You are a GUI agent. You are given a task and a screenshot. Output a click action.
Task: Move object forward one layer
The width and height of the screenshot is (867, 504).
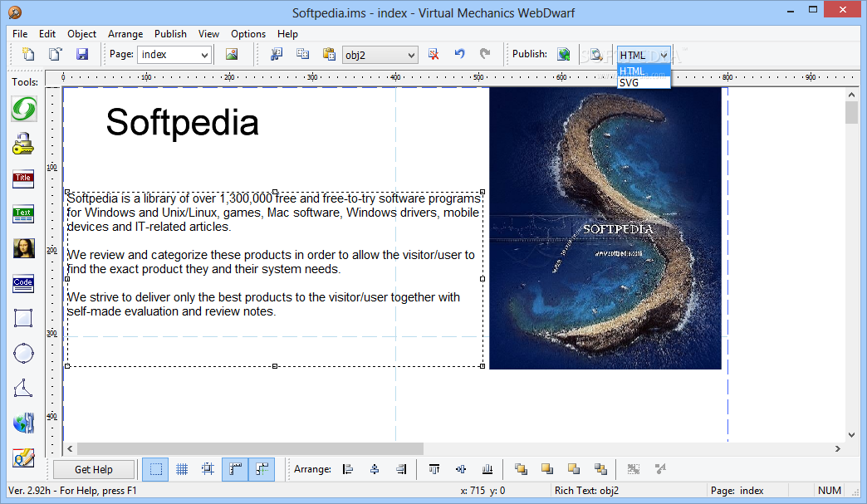tap(546, 470)
